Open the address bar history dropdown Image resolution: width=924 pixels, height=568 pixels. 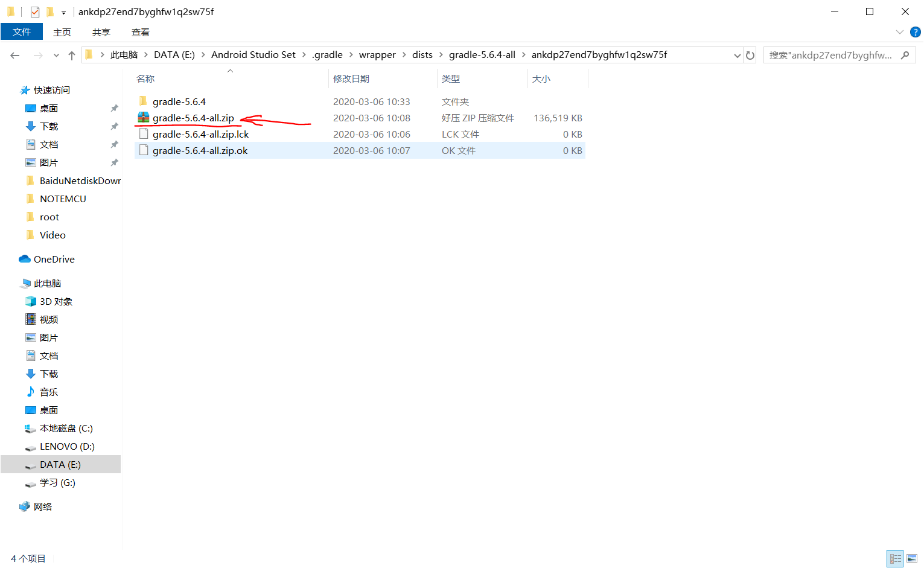tap(737, 54)
